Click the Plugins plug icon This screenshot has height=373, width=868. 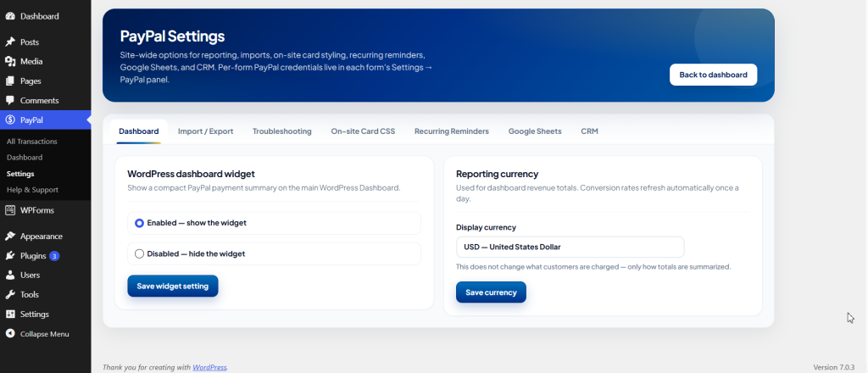click(10, 256)
